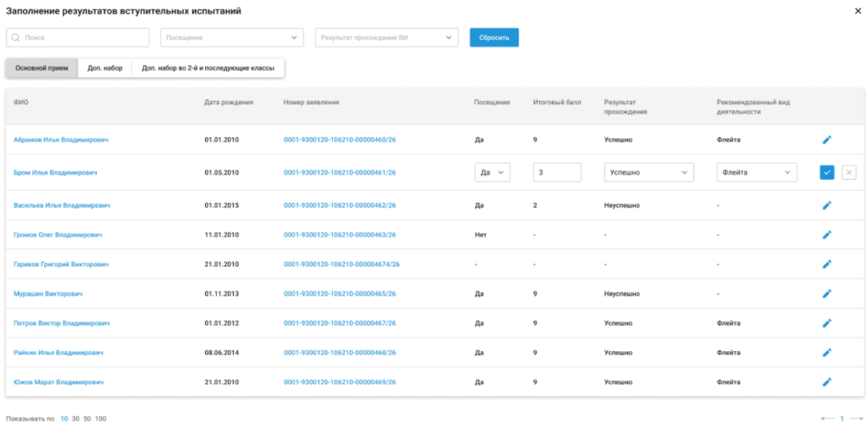
Task: Click the Поиск search field
Action: [78, 37]
